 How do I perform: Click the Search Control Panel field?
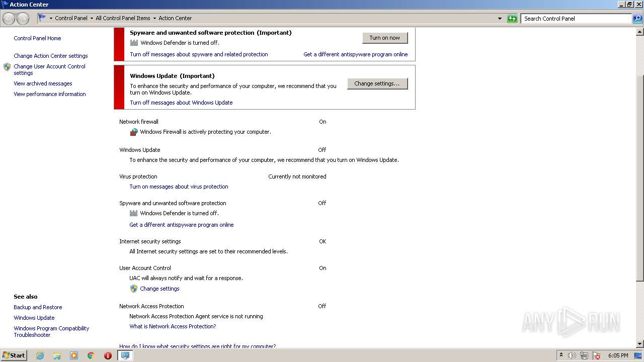tap(576, 19)
